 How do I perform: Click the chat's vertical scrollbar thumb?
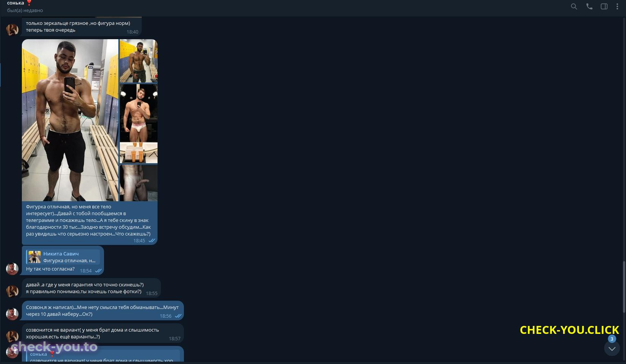pyautogui.click(x=624, y=286)
